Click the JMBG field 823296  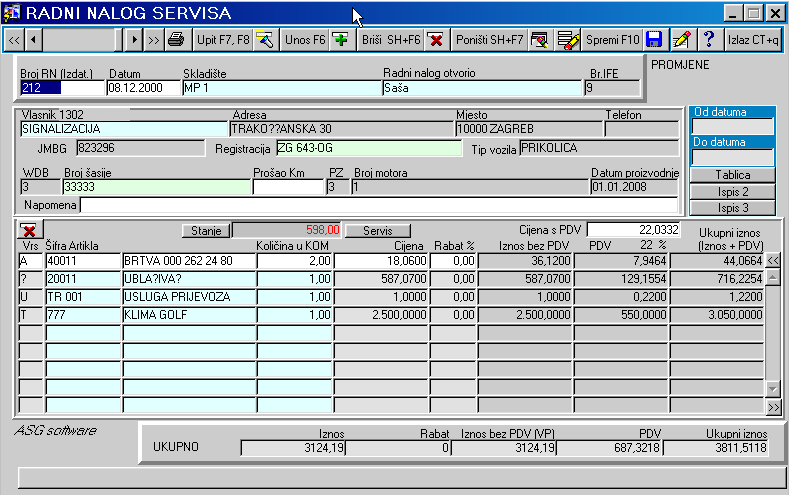pyautogui.click(x=141, y=148)
